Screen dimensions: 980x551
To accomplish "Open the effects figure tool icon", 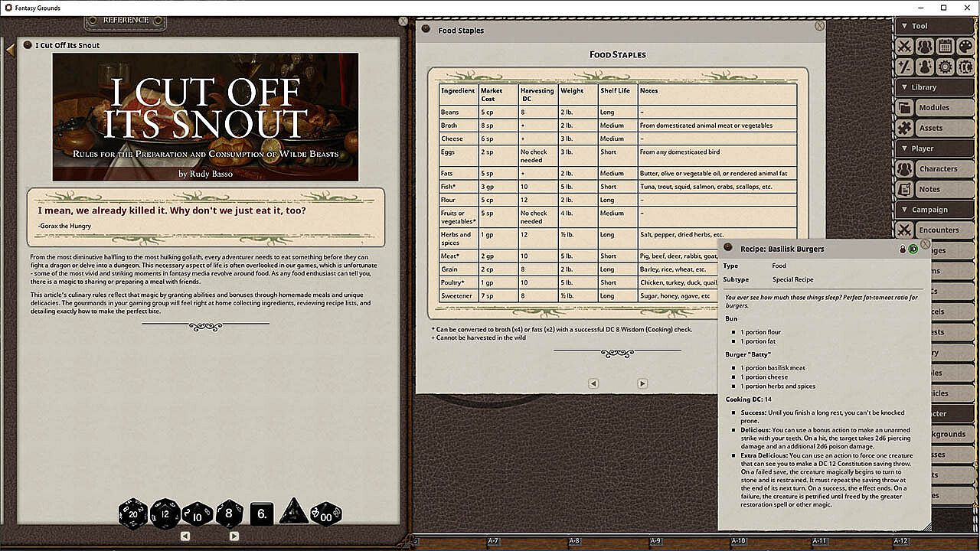I will [x=925, y=67].
